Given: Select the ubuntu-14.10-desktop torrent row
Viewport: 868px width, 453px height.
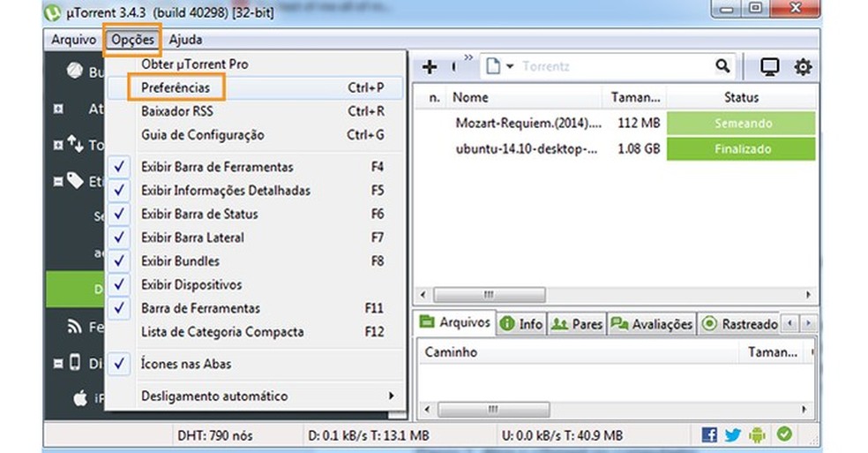Looking at the screenshot, I should [615, 149].
